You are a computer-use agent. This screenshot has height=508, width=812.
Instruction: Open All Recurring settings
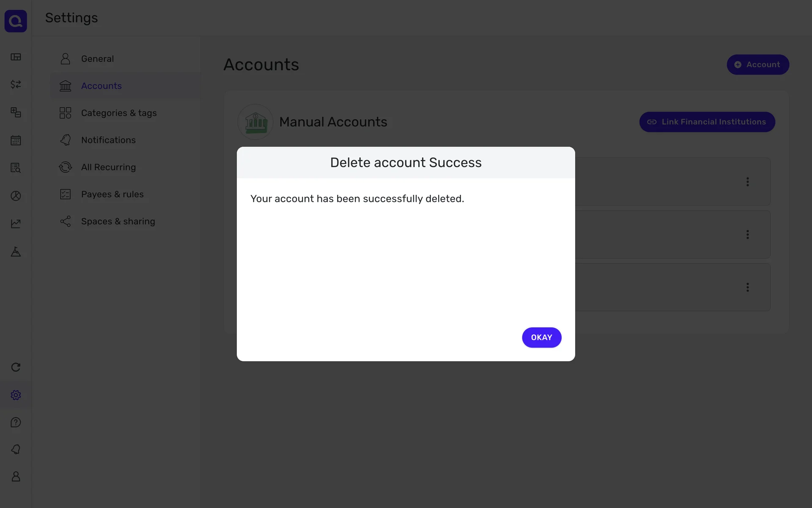point(108,167)
